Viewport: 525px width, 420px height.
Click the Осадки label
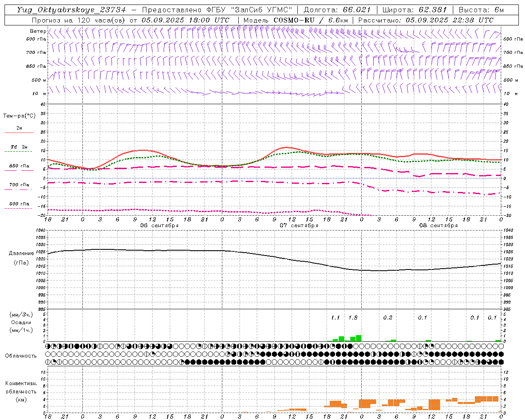pyautogui.click(x=21, y=322)
